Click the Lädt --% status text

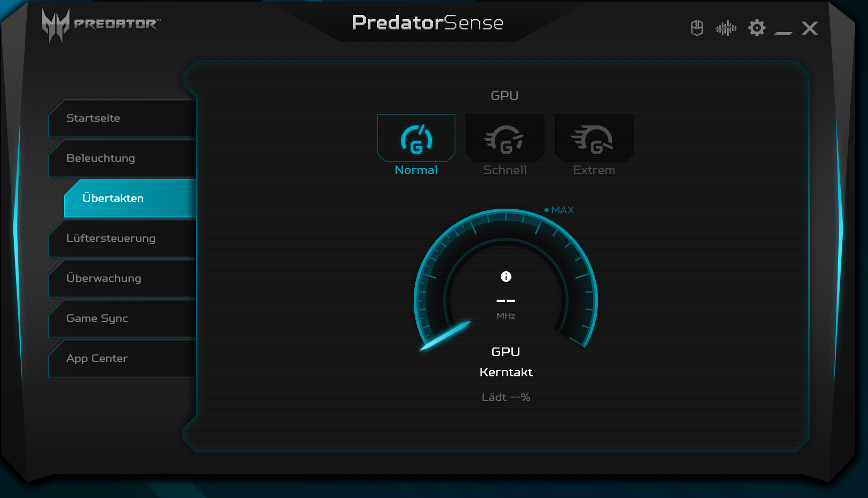(x=506, y=397)
